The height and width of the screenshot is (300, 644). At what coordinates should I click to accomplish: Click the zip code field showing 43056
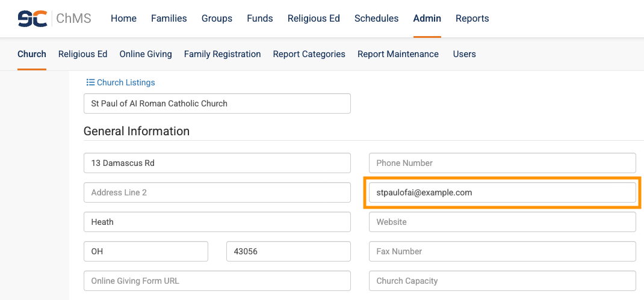point(288,251)
